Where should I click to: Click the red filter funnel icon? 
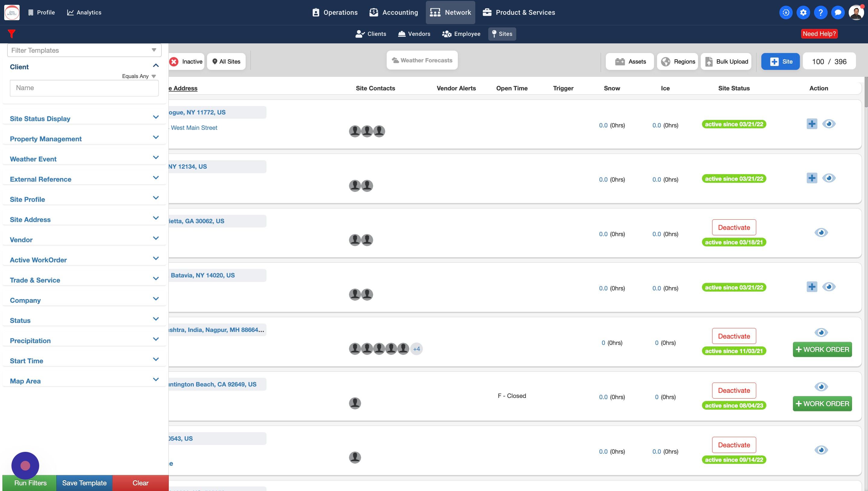[11, 34]
